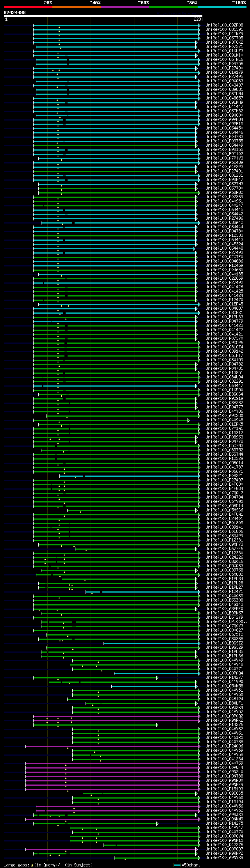Select label UniRef100_Q39768
The width and height of the screenshot is (250, 868).
click(224, 570)
